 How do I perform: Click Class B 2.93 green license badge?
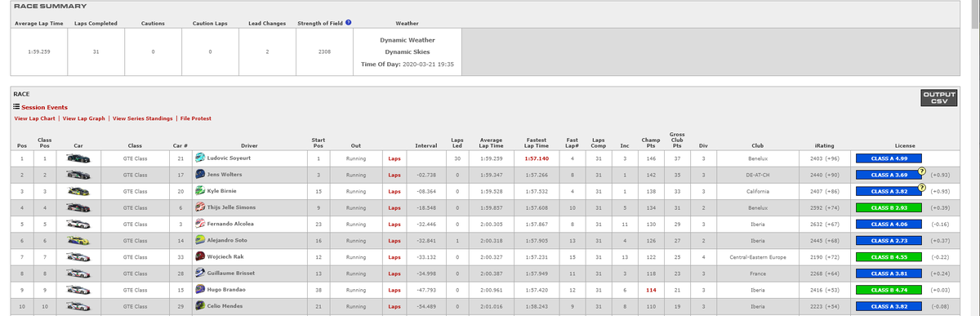click(889, 207)
